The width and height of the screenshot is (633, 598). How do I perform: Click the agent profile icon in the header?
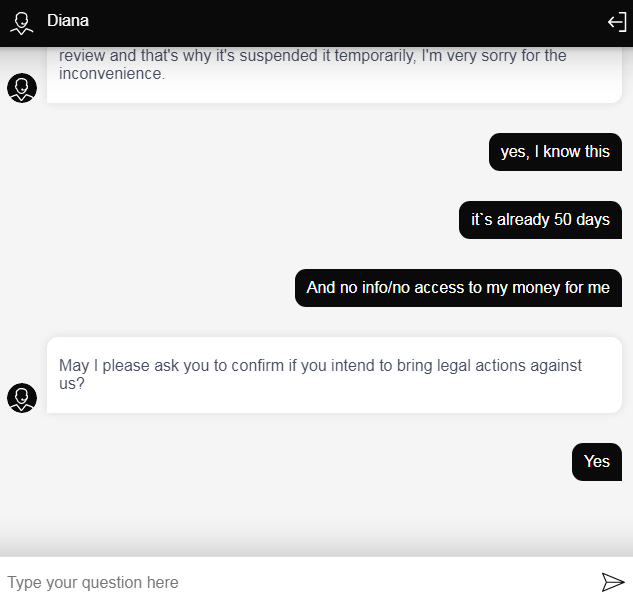tap(21, 22)
